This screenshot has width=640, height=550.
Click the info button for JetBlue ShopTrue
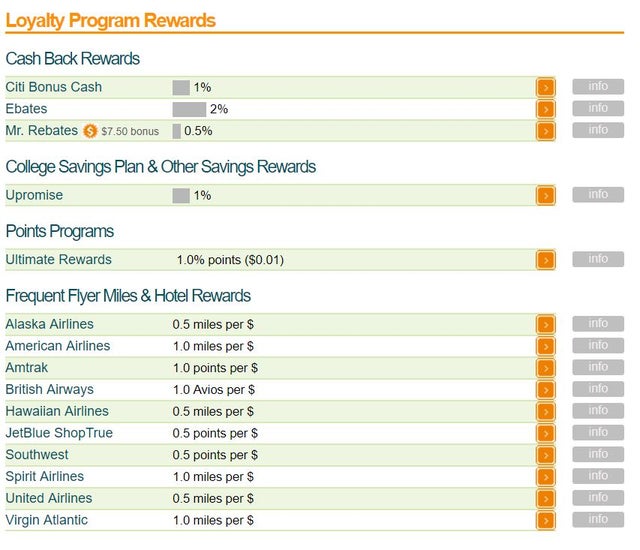[x=598, y=433]
